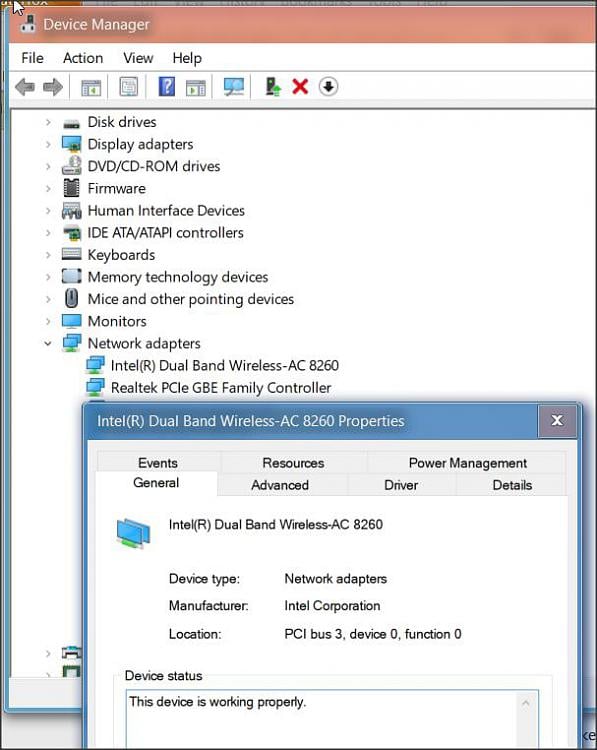Expand the DVD/CD-ROM drives node
The image size is (597, 750).
(x=48, y=166)
